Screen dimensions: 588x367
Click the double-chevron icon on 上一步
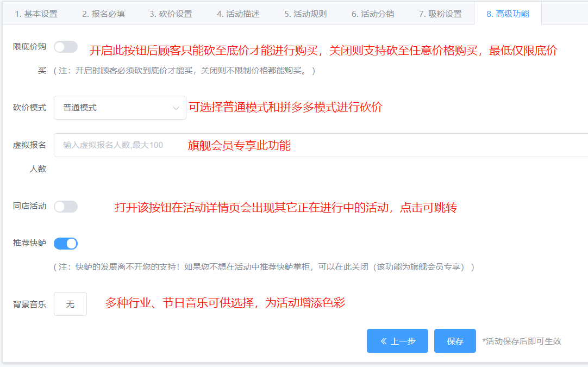[x=384, y=341]
